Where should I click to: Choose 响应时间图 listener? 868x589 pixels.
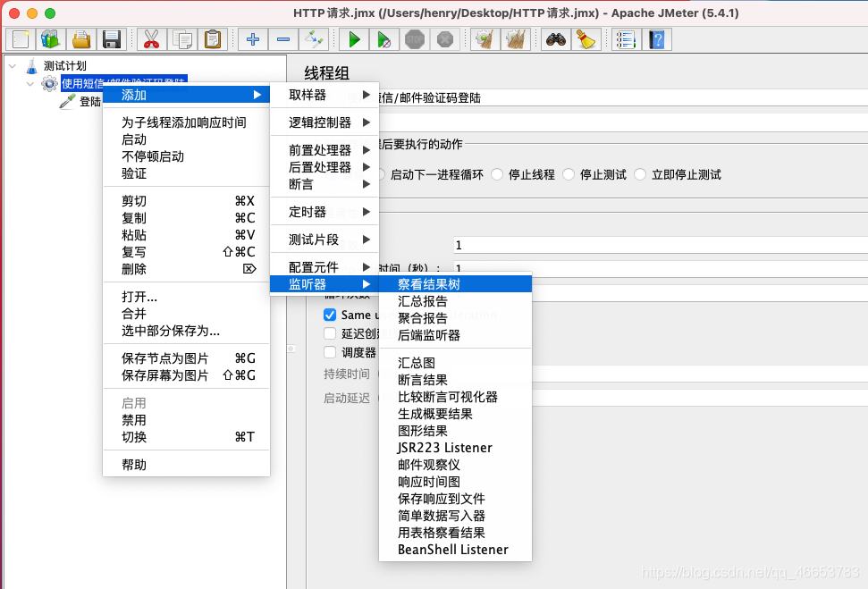tap(456, 482)
